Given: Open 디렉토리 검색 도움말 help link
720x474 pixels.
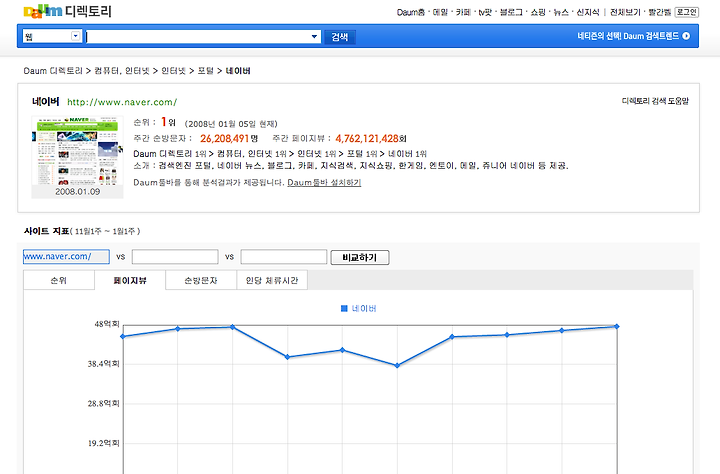Looking at the screenshot, I should [x=655, y=101].
